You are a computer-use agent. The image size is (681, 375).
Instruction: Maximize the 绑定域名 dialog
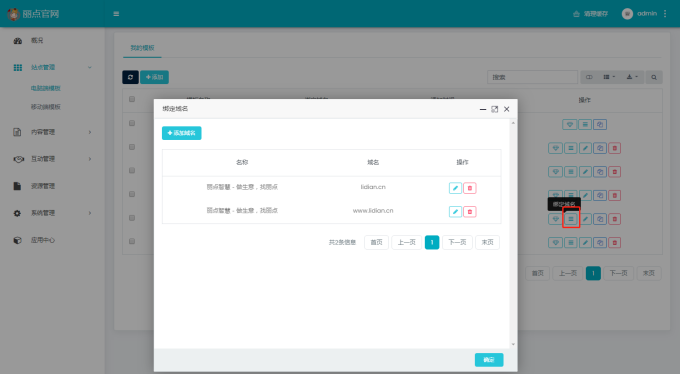coord(494,109)
